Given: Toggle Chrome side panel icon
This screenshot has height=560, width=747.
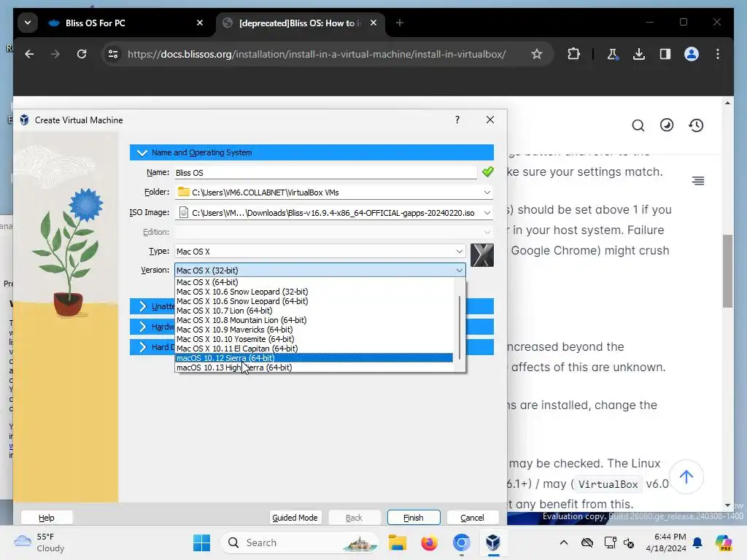Looking at the screenshot, I should pyautogui.click(x=665, y=54).
